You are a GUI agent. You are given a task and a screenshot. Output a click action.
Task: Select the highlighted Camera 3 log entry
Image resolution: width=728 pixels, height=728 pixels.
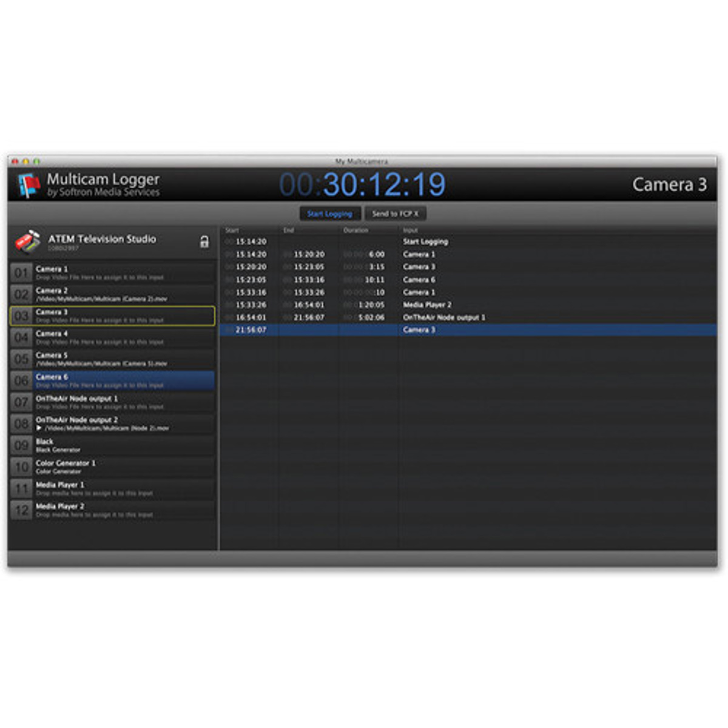coord(419,330)
